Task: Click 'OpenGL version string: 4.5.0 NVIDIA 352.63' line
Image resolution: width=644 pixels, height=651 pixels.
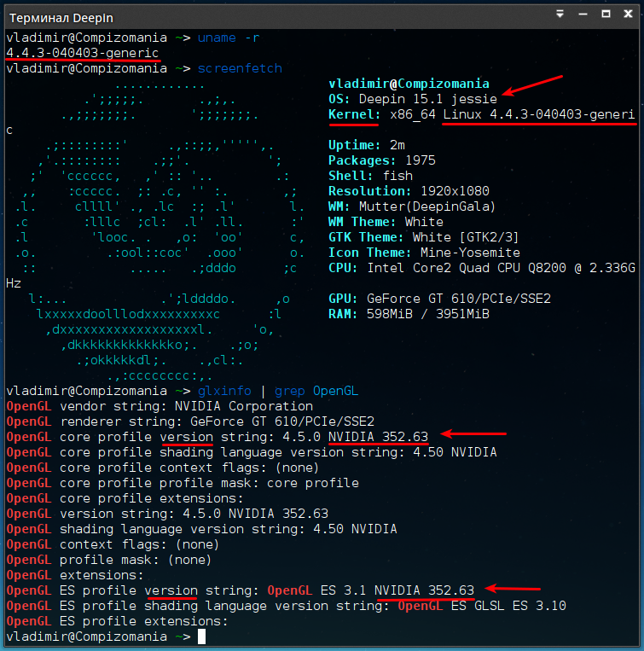Action: coord(167,514)
